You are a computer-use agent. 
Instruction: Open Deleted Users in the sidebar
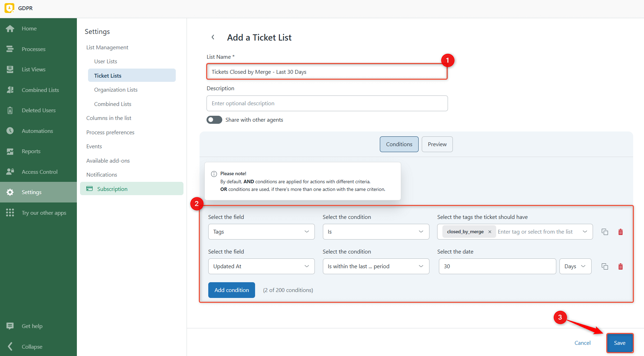tap(38, 111)
